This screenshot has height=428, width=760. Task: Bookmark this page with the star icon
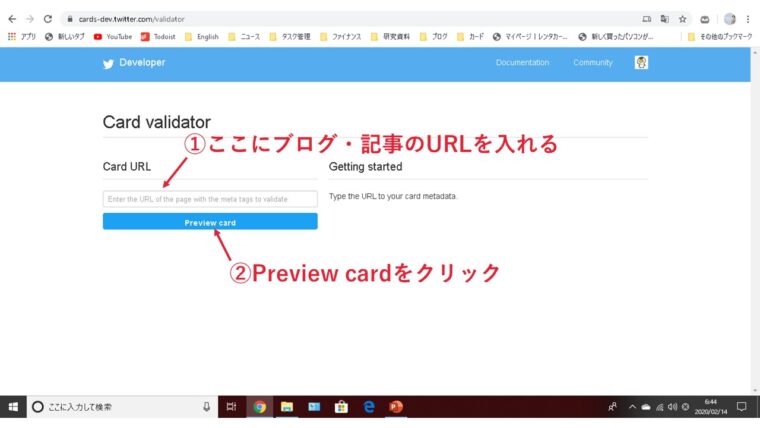(x=682, y=19)
